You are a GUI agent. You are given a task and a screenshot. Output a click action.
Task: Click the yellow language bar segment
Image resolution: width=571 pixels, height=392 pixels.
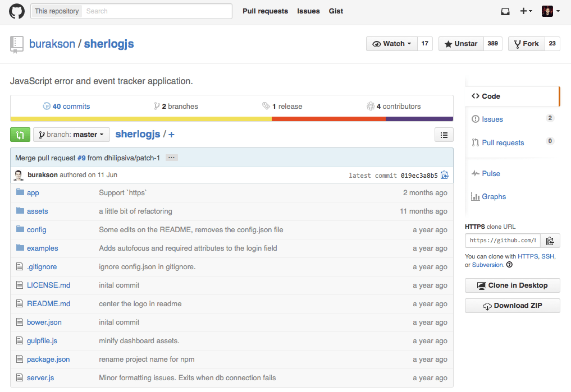coord(140,119)
